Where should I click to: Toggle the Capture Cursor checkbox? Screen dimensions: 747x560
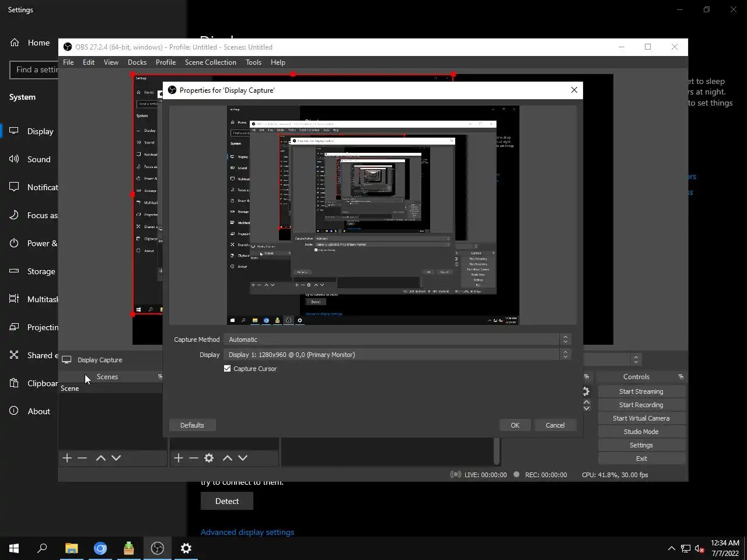[228, 369]
